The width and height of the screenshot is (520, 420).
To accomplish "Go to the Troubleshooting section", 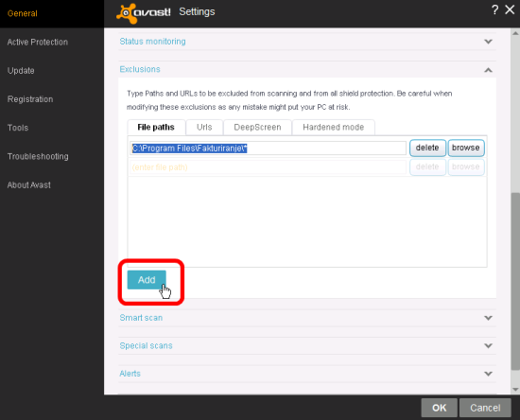I will pyautogui.click(x=38, y=156).
